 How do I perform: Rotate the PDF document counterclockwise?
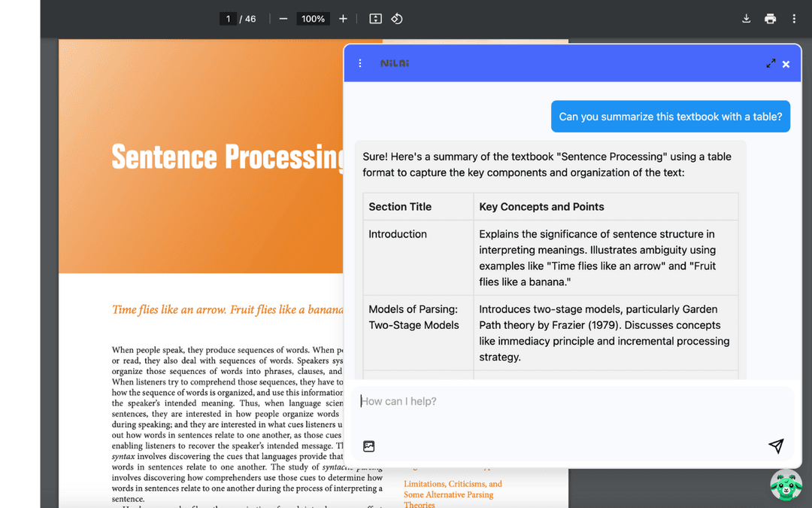click(397, 19)
